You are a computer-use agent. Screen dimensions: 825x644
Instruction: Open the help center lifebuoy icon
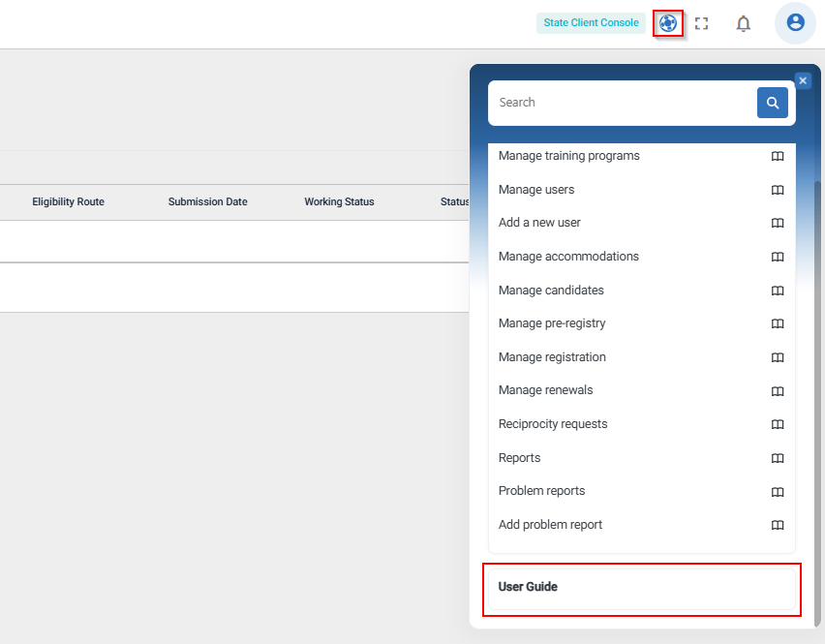click(x=668, y=23)
